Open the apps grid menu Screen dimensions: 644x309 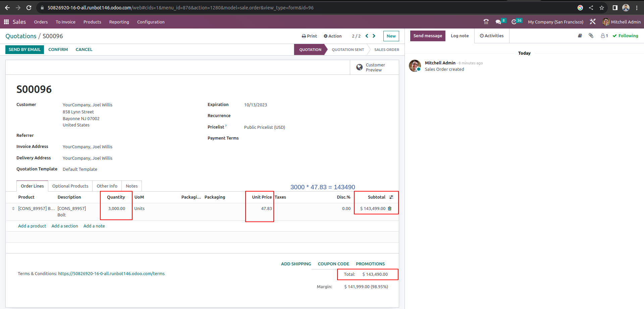click(6, 21)
